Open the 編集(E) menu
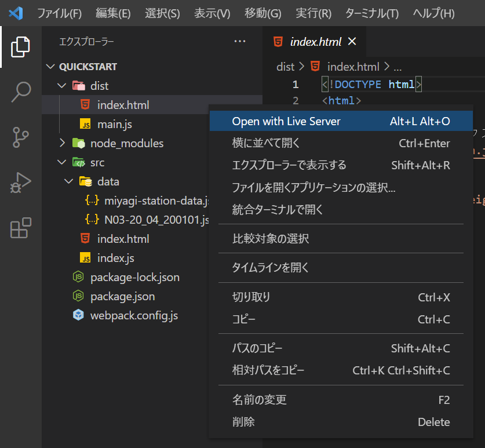The width and height of the screenshot is (485, 448). pyautogui.click(x=113, y=13)
